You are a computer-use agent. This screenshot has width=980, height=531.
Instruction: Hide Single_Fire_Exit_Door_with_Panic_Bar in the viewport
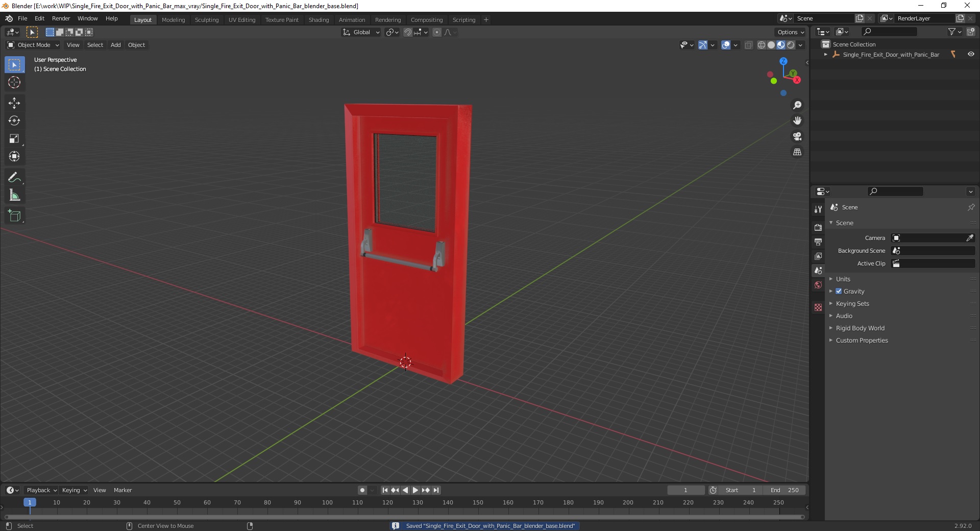(x=971, y=54)
